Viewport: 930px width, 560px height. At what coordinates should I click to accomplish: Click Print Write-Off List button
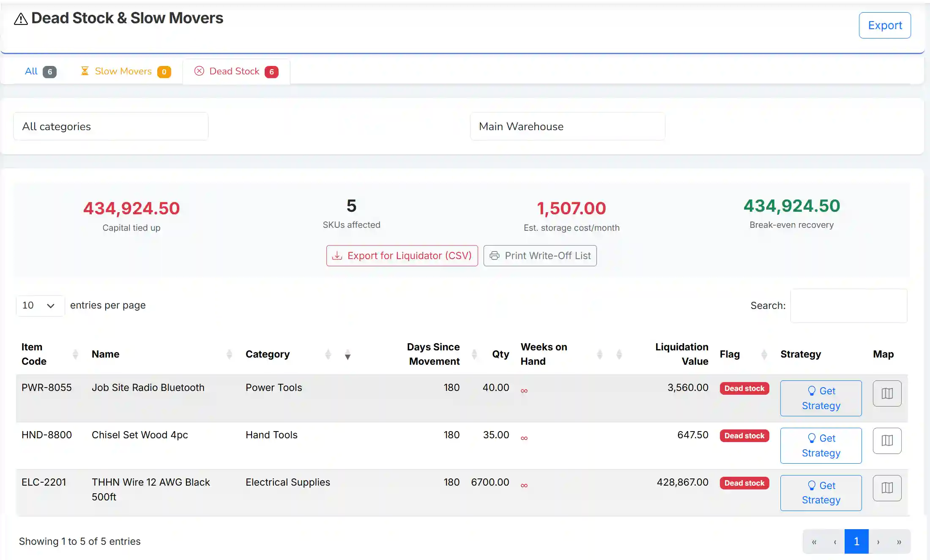[540, 256]
